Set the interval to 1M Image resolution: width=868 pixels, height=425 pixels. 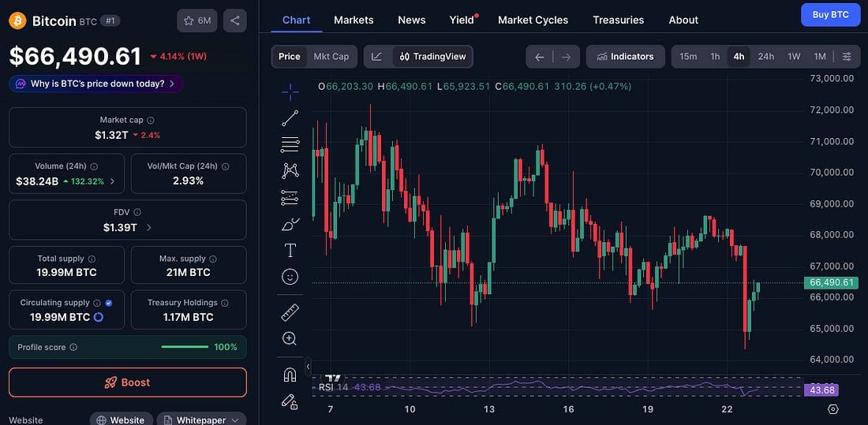click(x=820, y=57)
